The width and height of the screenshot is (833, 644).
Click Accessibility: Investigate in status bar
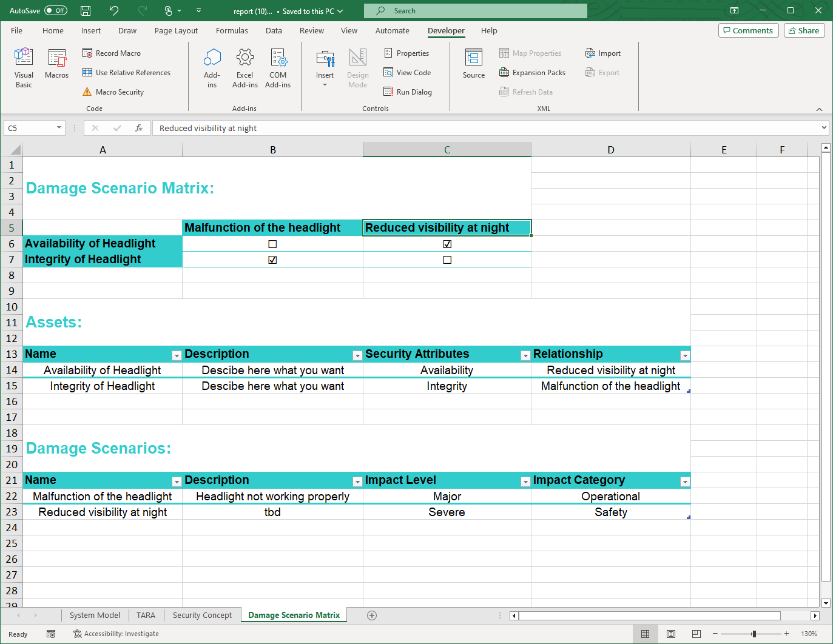click(116, 634)
